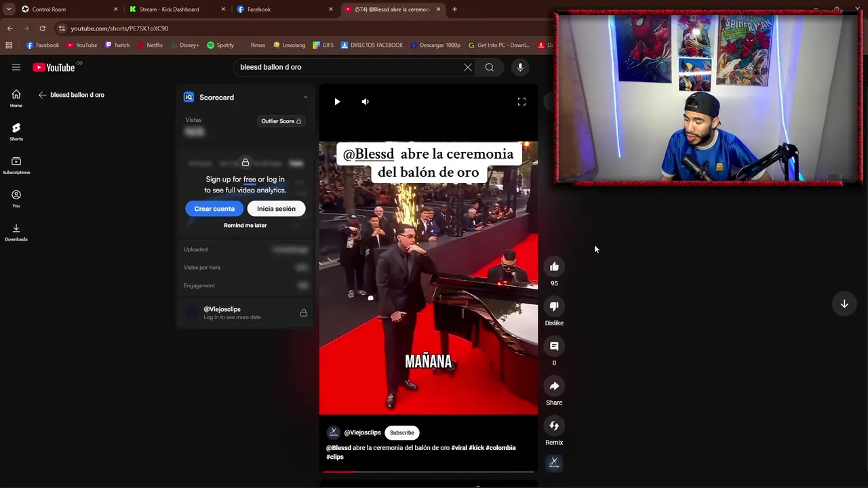Click the #colombia hashtag in the description
Image resolution: width=868 pixels, height=488 pixels.
point(500,448)
